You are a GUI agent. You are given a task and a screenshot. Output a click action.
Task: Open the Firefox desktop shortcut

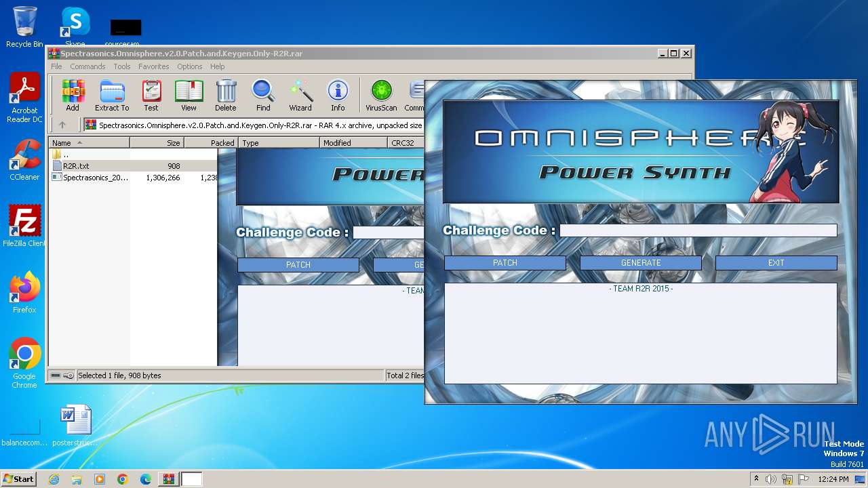(24, 293)
